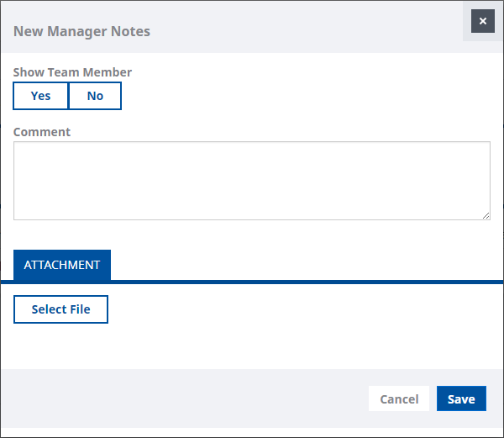
Task: Click empty space right of No button
Action: click(294, 96)
